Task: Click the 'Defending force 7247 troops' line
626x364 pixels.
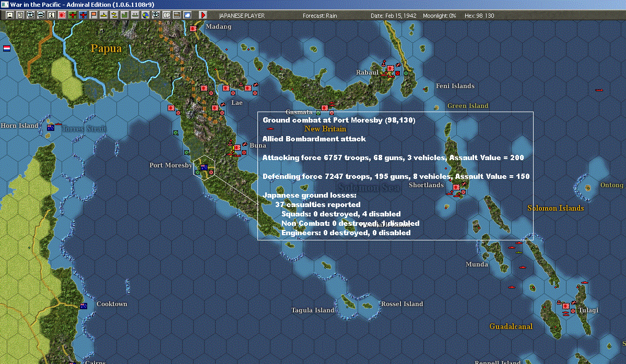Action: [x=396, y=176]
